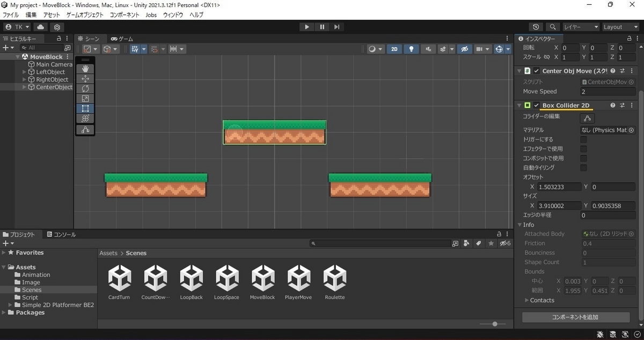644x340 pixels.
Task: Open the Jobs menu
Action: [x=151, y=15]
